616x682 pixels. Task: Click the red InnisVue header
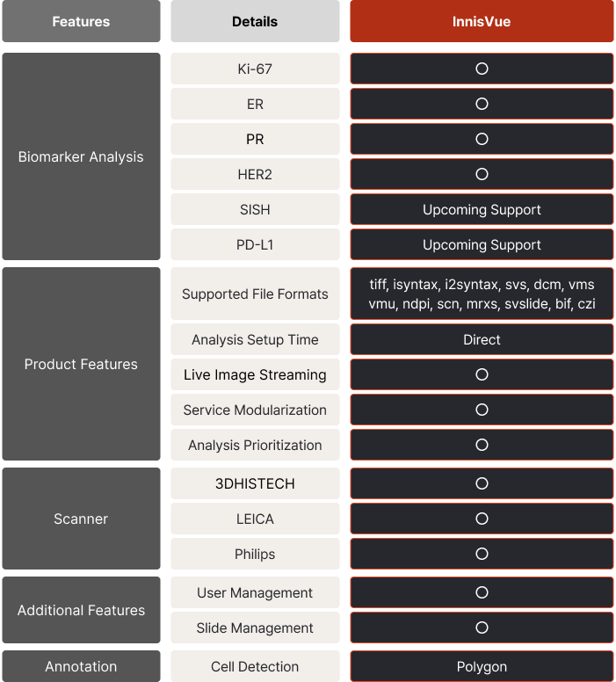(482, 21)
